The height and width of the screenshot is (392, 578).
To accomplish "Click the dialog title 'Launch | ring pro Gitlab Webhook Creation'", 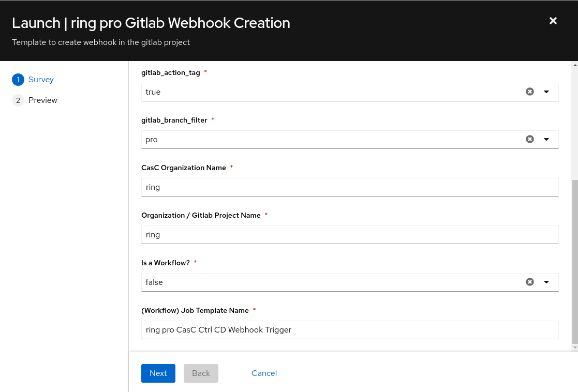I will click(151, 23).
